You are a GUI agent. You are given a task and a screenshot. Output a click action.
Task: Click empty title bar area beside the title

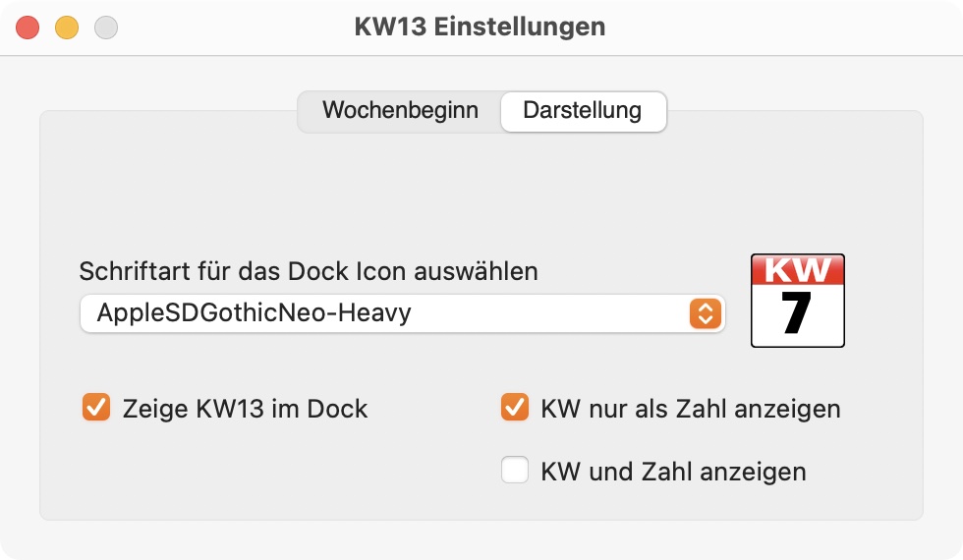pyautogui.click(x=767, y=28)
